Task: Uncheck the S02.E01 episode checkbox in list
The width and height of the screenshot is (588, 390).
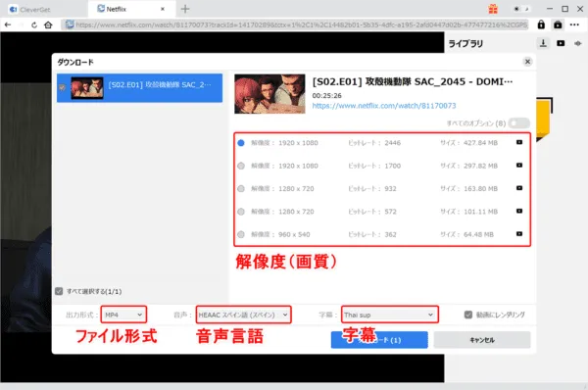Action: (x=63, y=87)
